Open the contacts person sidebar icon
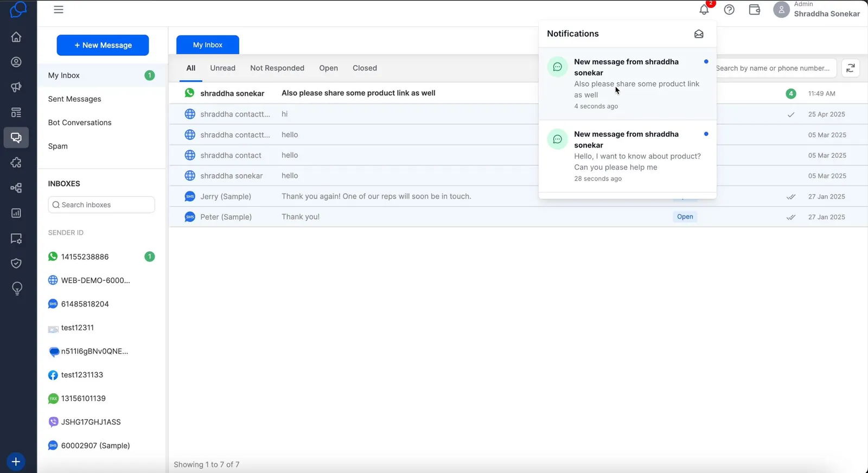The image size is (868, 473). point(16,62)
